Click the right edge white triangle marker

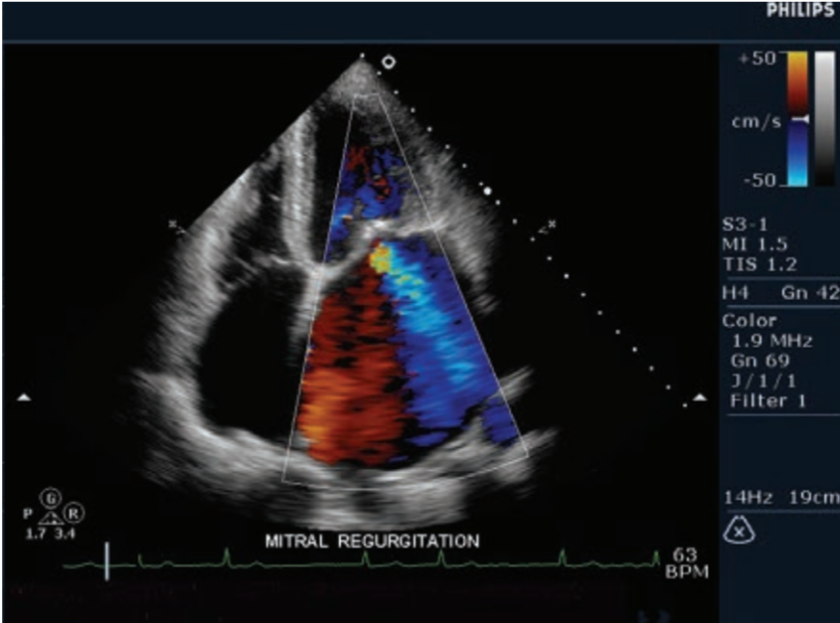point(700,397)
